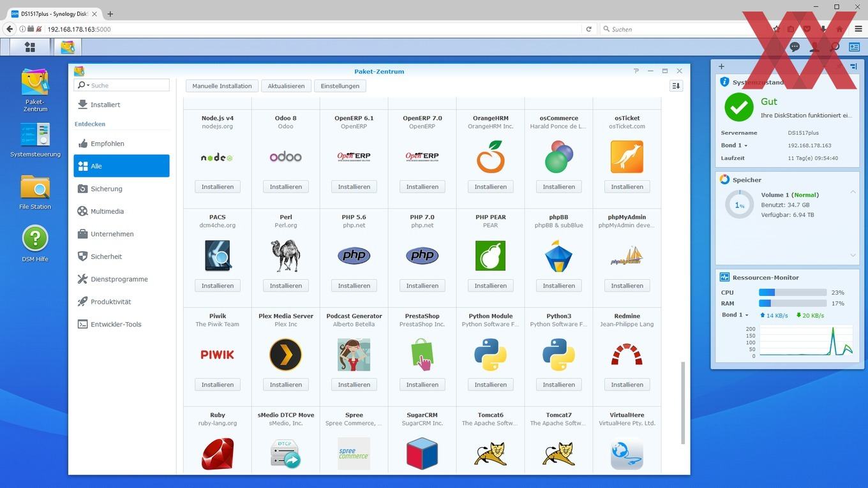Click the Podcast Generator icon
The width and height of the screenshot is (868, 488).
pyautogui.click(x=354, y=355)
